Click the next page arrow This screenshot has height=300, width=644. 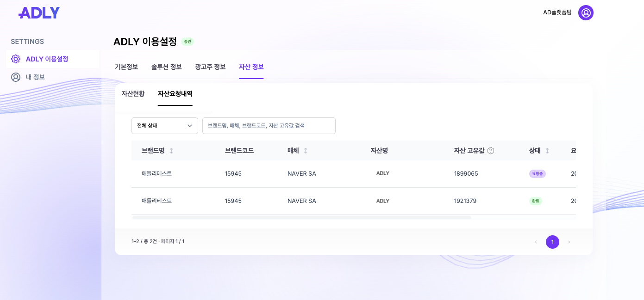[569, 242]
